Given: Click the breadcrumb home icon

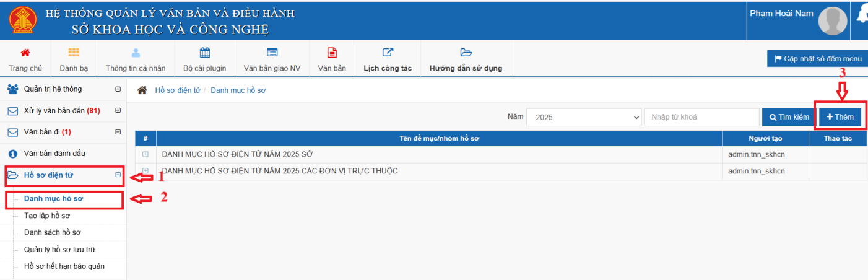Looking at the screenshot, I should [142, 90].
